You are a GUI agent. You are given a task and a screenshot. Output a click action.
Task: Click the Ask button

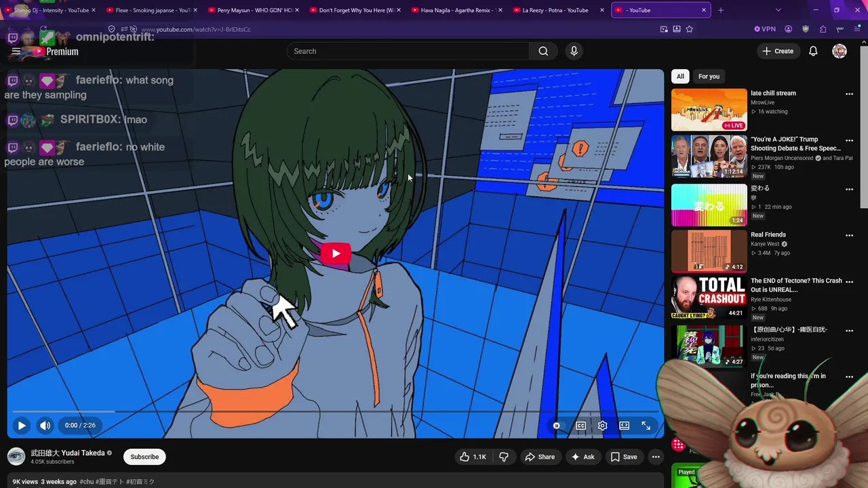coord(583,457)
